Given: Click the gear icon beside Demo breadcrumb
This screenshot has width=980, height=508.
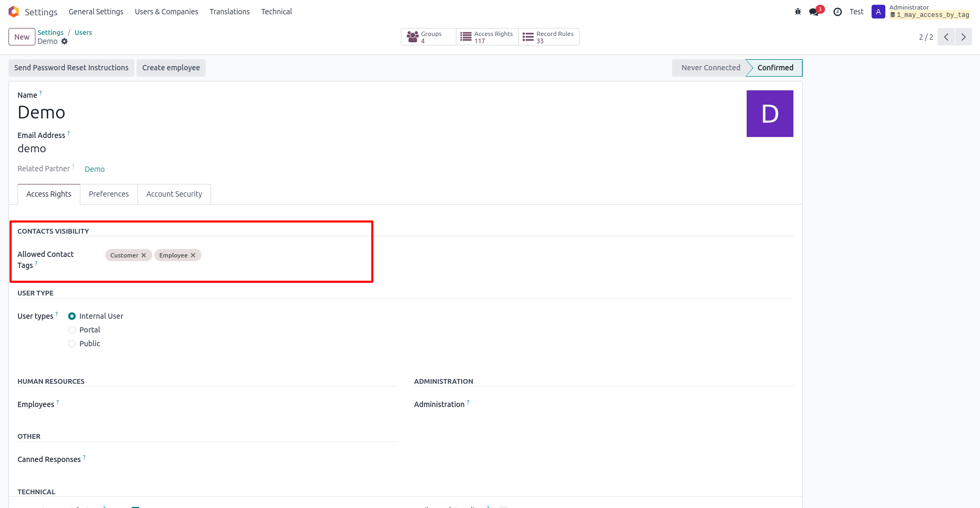Looking at the screenshot, I should (65, 41).
